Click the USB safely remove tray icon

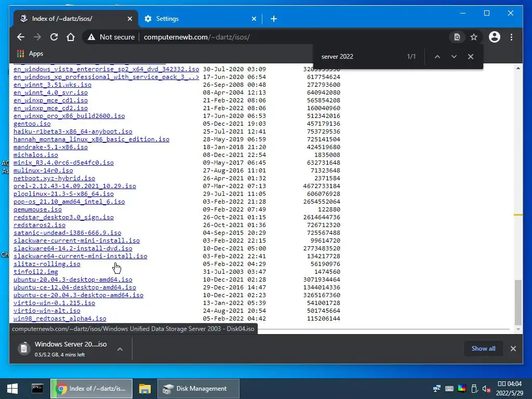point(474,389)
